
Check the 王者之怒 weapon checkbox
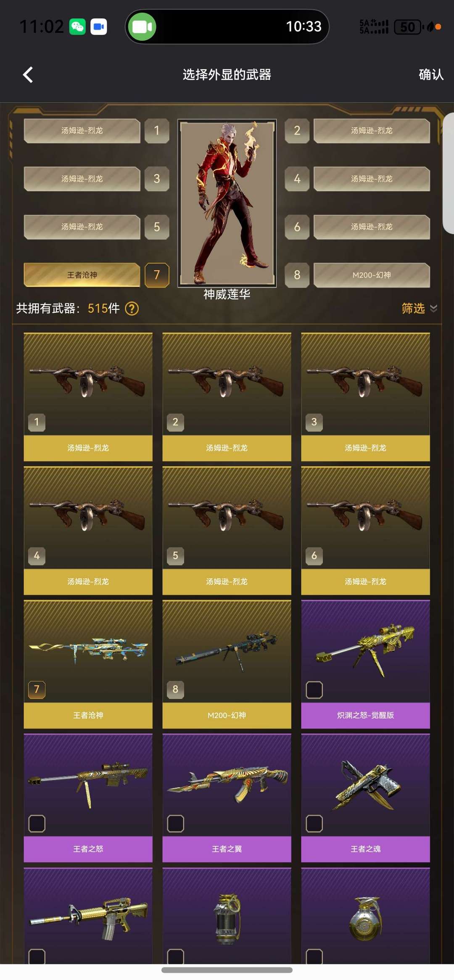[37, 824]
